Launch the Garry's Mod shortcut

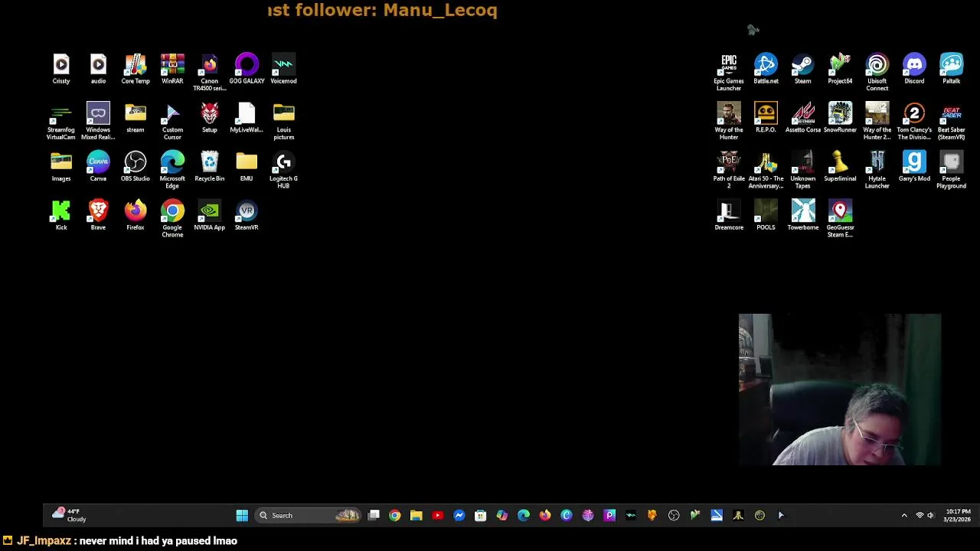click(914, 167)
